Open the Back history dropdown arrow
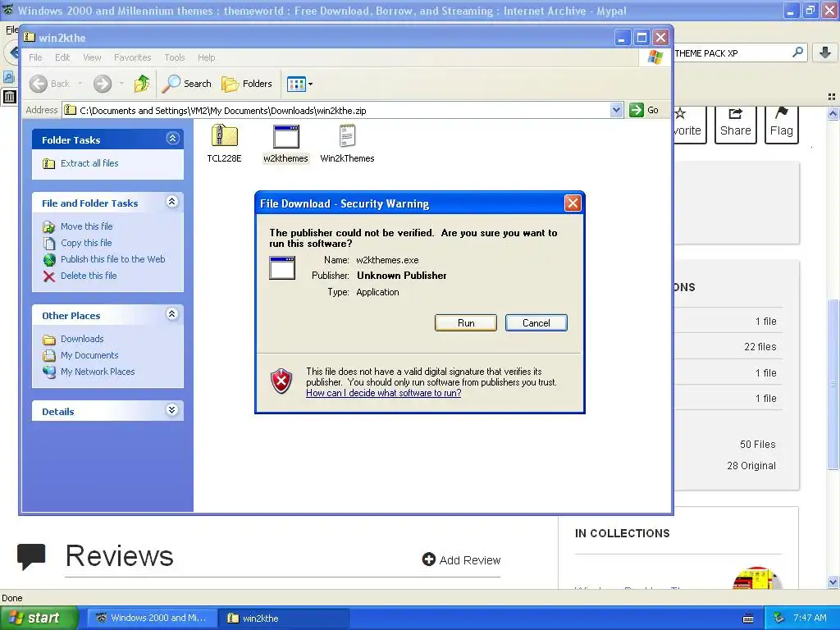This screenshot has width=840, height=630. point(80,84)
